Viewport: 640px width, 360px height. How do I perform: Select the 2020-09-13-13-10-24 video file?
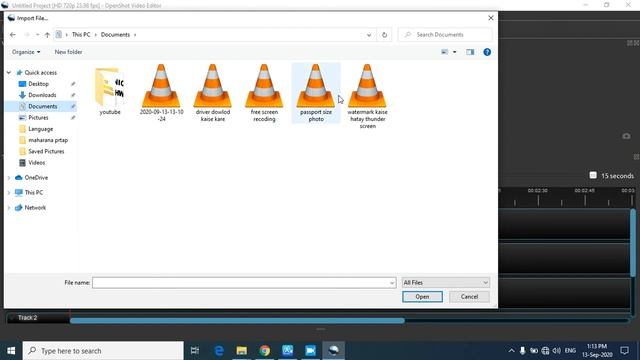[x=161, y=93]
